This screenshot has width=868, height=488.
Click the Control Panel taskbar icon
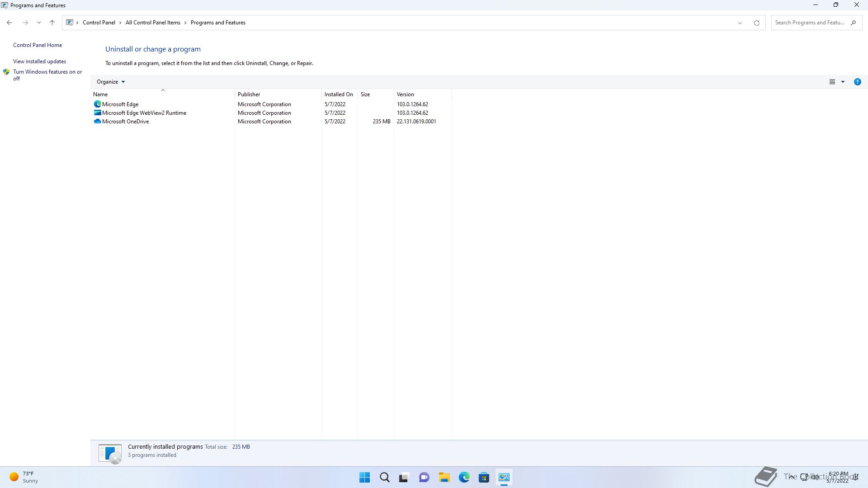coord(504,477)
